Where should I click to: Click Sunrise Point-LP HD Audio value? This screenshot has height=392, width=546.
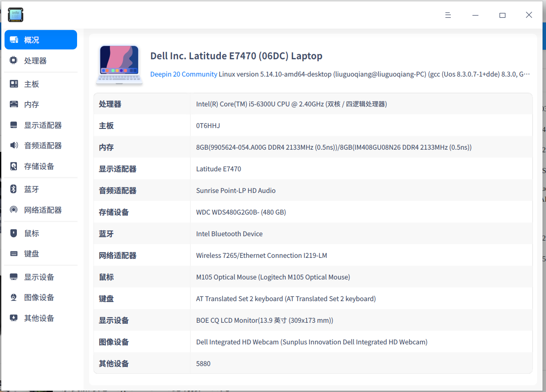pos(236,190)
